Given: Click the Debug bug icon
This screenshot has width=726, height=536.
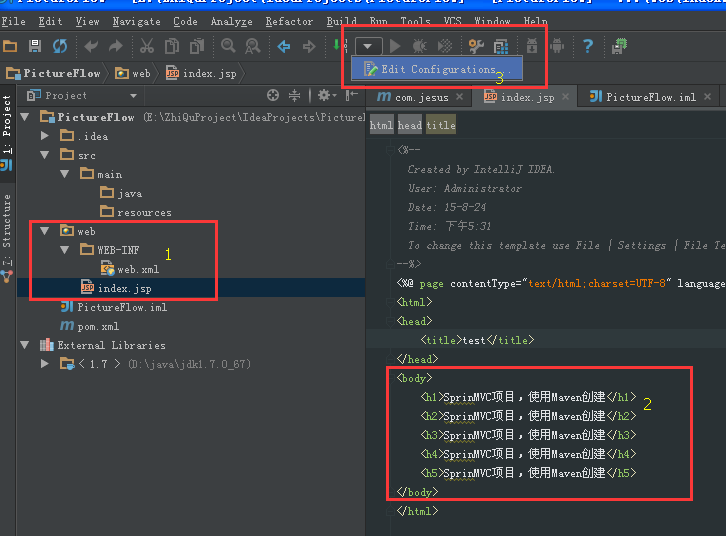Looking at the screenshot, I should [x=419, y=46].
